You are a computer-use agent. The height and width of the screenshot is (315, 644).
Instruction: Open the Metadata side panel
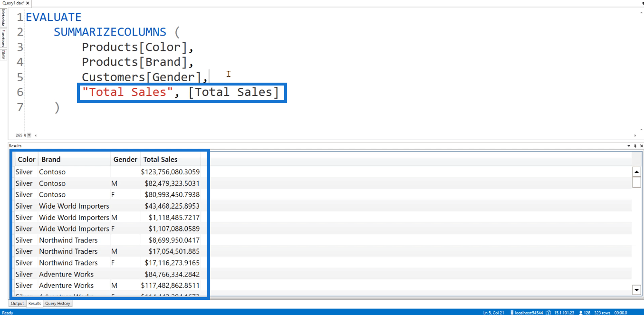point(3,17)
